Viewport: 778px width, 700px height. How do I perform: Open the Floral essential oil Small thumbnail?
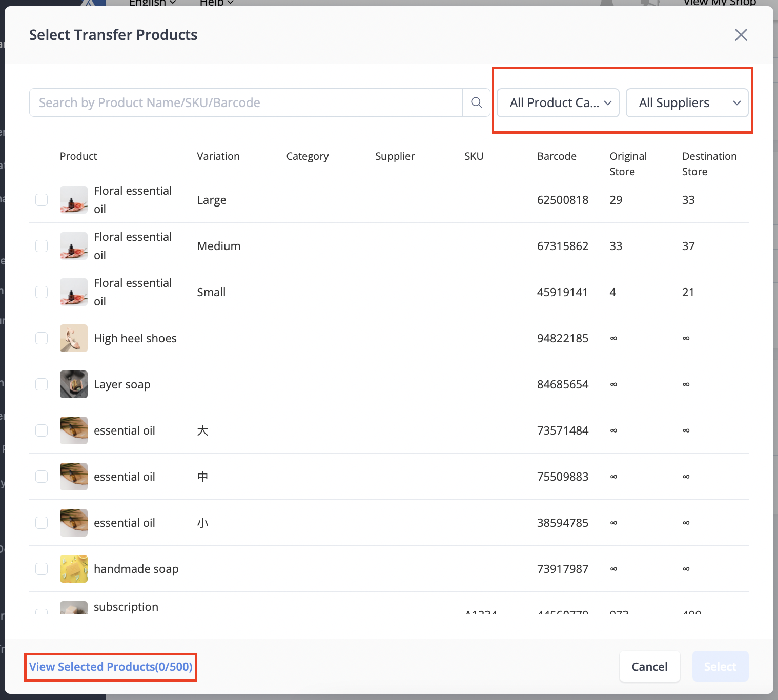pos(73,292)
